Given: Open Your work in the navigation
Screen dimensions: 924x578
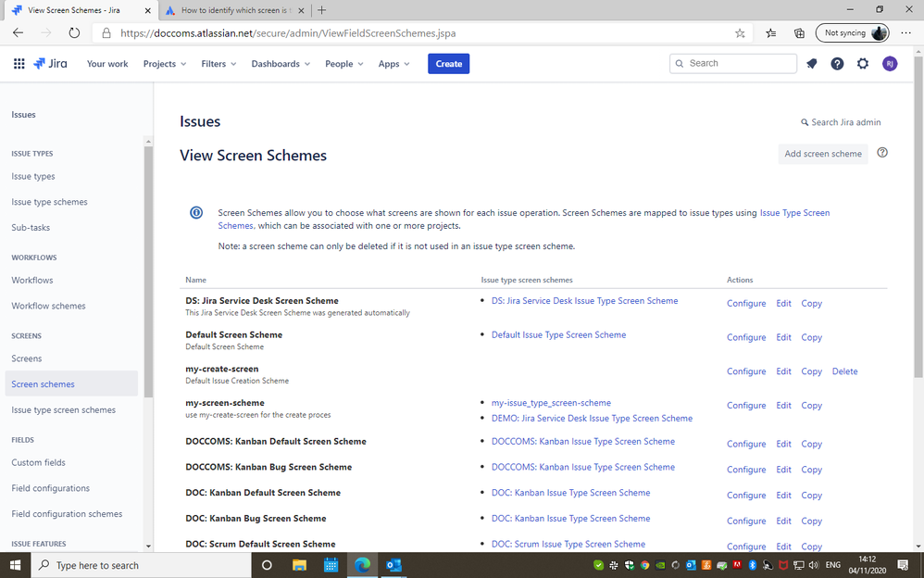Looking at the screenshot, I should pyautogui.click(x=107, y=64).
